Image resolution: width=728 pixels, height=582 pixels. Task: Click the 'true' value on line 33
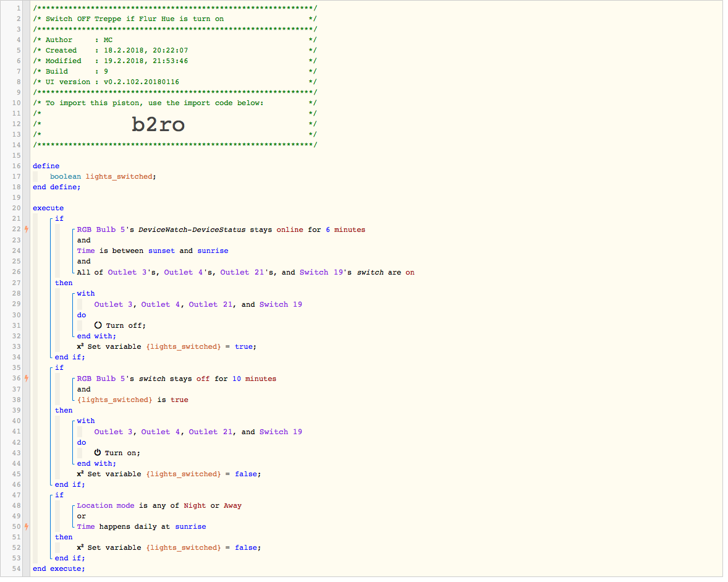click(x=243, y=346)
